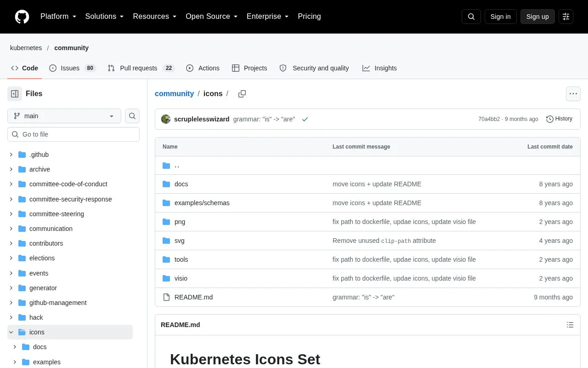
Task: Copy the icons path with copy icon
Action: tap(242, 94)
